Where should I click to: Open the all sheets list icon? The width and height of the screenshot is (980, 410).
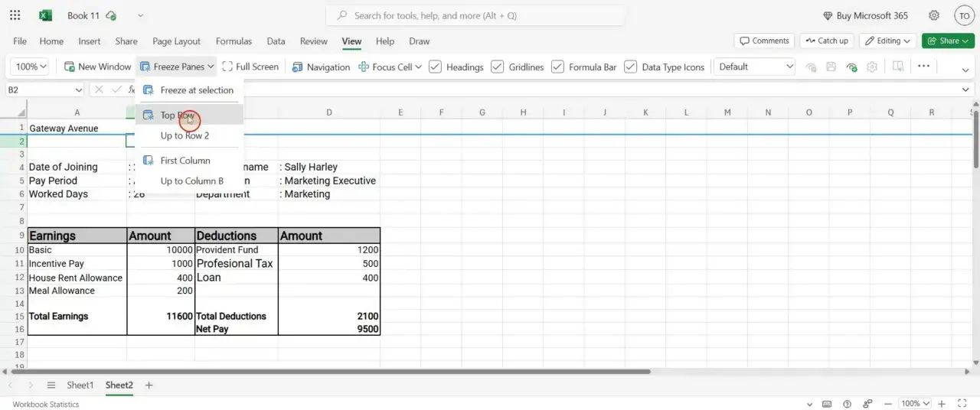(51, 385)
